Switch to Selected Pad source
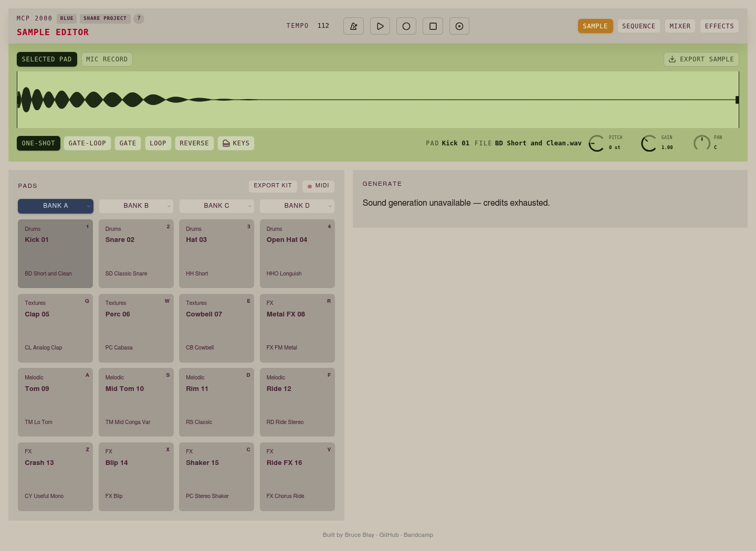This screenshot has width=756, height=551. coord(47,59)
